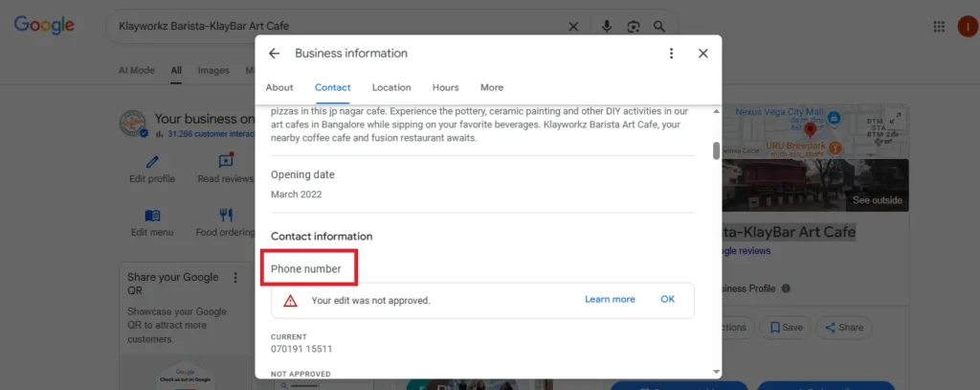Open the Food ordering icon
This screenshot has height=390, width=980.
tap(226, 216)
